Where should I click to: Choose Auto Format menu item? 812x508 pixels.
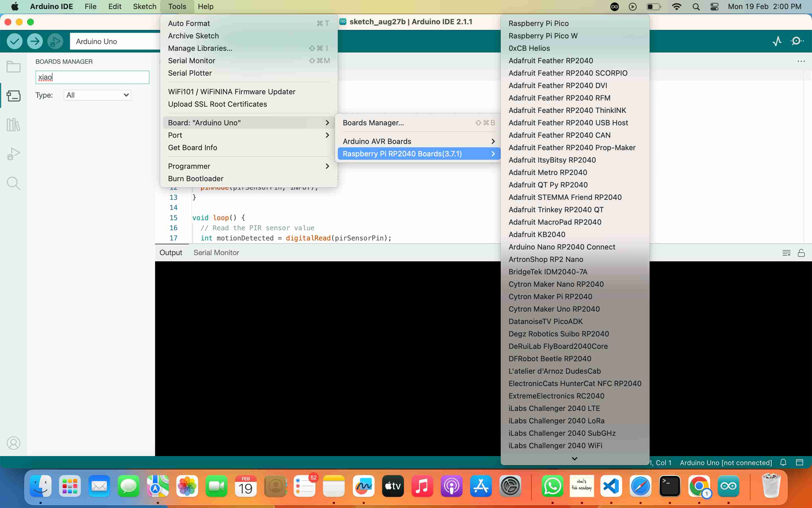pyautogui.click(x=249, y=23)
